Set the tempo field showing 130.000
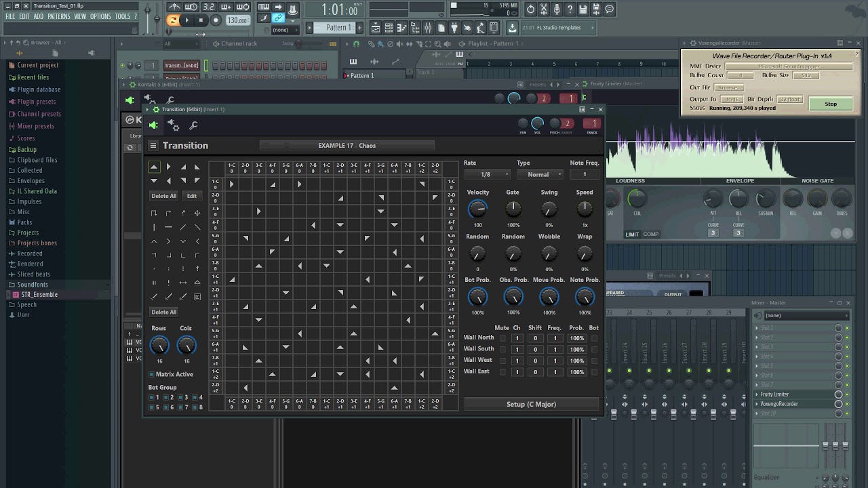The width and height of the screenshot is (868, 488). click(x=237, y=20)
